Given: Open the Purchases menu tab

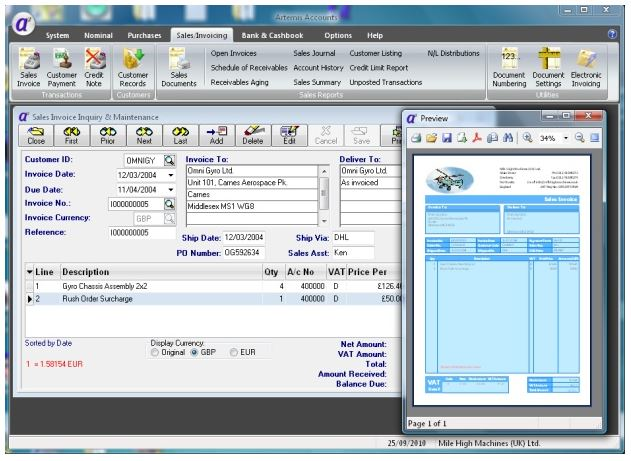Looking at the screenshot, I should (x=144, y=35).
